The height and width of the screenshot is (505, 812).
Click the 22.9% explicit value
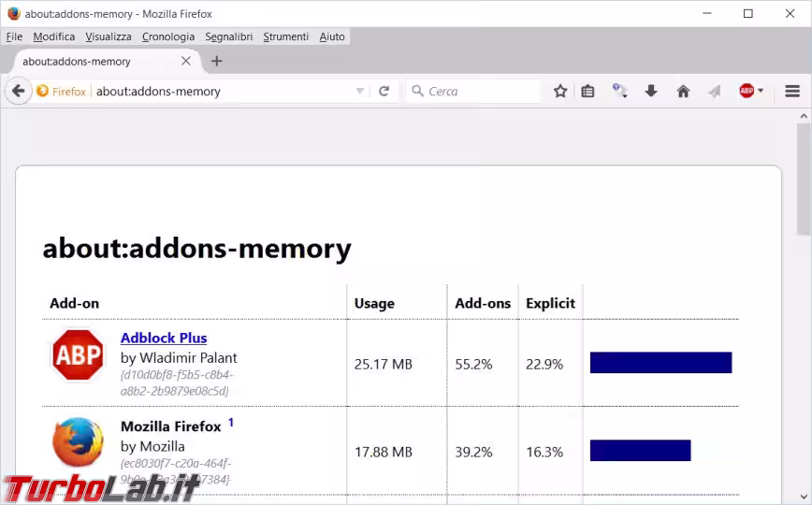tap(544, 364)
